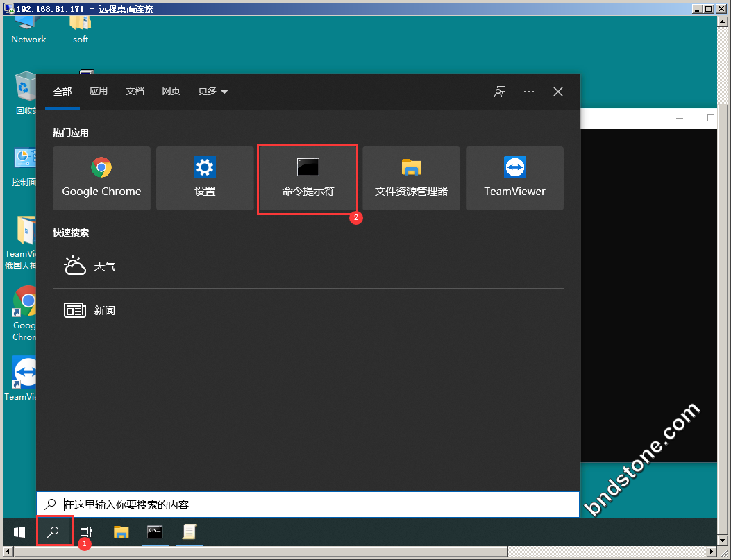Open 设置 (Settings) tile
The width and height of the screenshot is (731, 560).
[x=205, y=178]
